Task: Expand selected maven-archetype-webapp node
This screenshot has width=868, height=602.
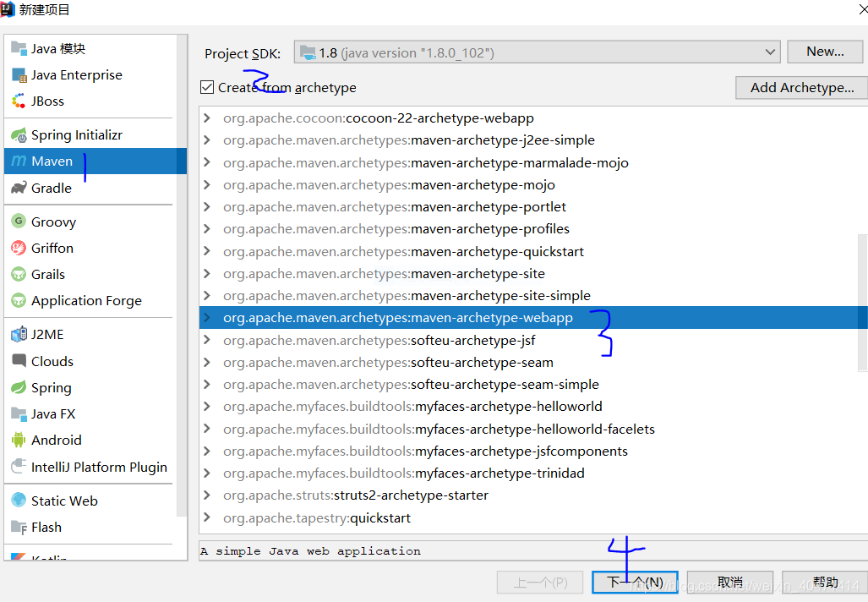Action: coord(207,317)
